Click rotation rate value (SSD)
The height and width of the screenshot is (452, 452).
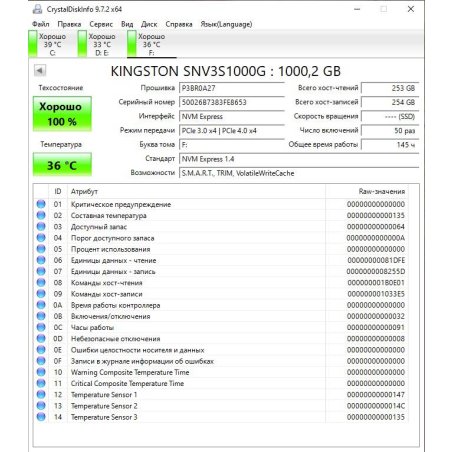[390, 116]
